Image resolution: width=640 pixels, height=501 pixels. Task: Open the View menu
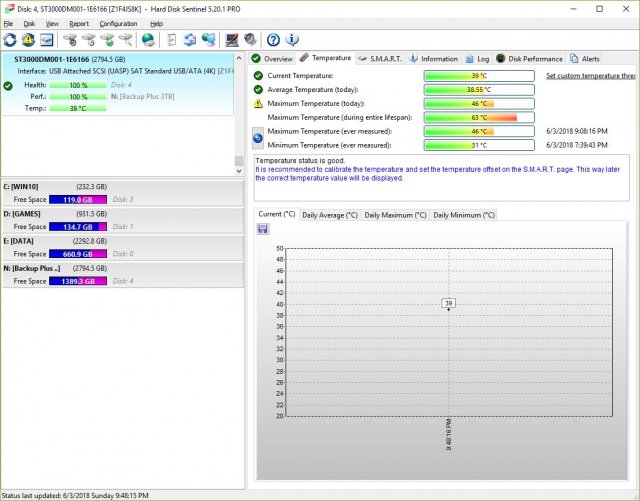tap(52, 24)
